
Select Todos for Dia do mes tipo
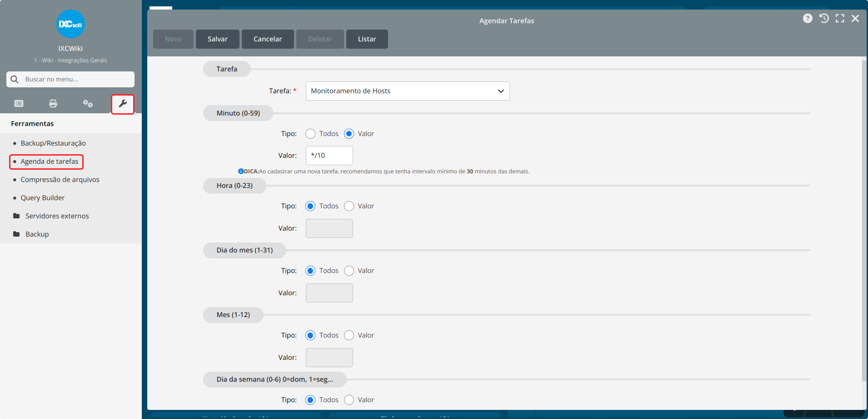coord(310,271)
